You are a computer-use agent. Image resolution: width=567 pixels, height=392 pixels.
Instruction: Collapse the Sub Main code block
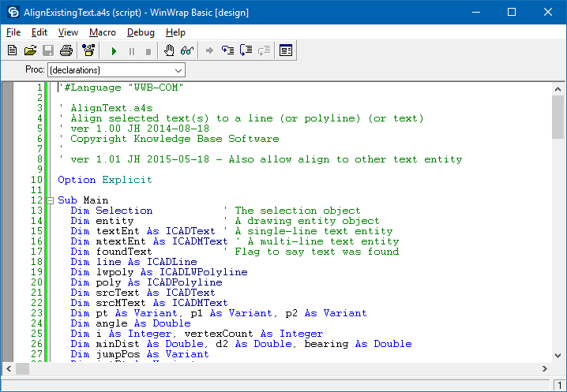pyautogui.click(x=51, y=200)
